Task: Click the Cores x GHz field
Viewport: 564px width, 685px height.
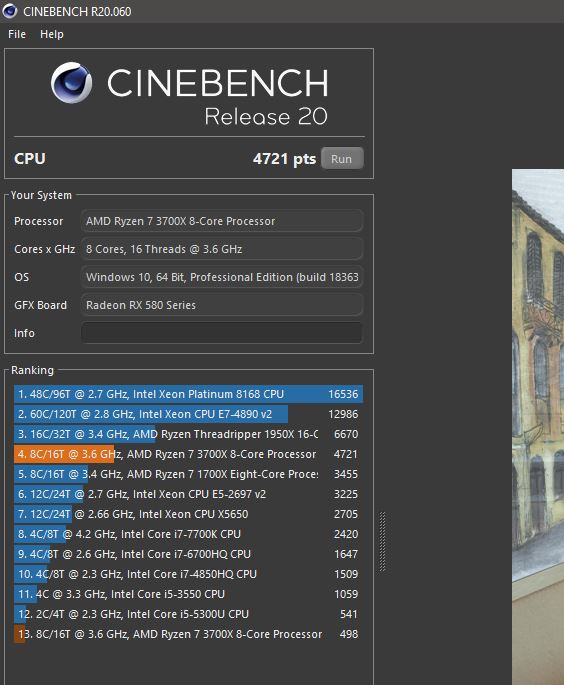Action: click(x=221, y=249)
